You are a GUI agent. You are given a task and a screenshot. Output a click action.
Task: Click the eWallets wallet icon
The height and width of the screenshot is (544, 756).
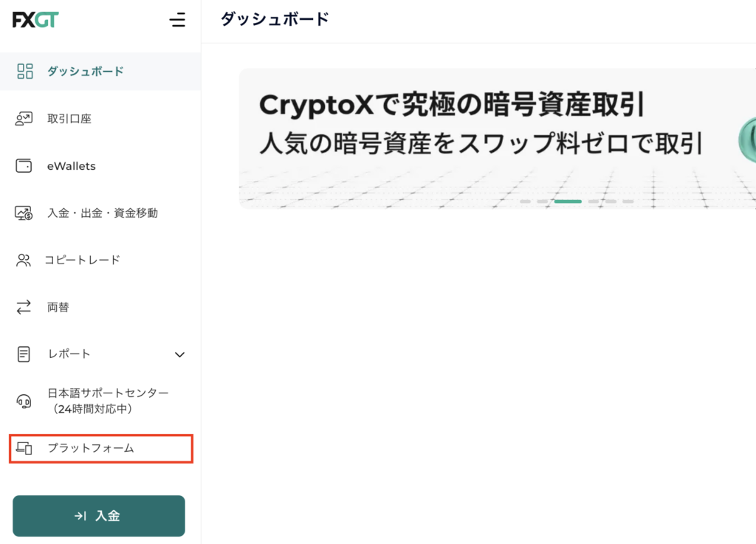coord(24,166)
